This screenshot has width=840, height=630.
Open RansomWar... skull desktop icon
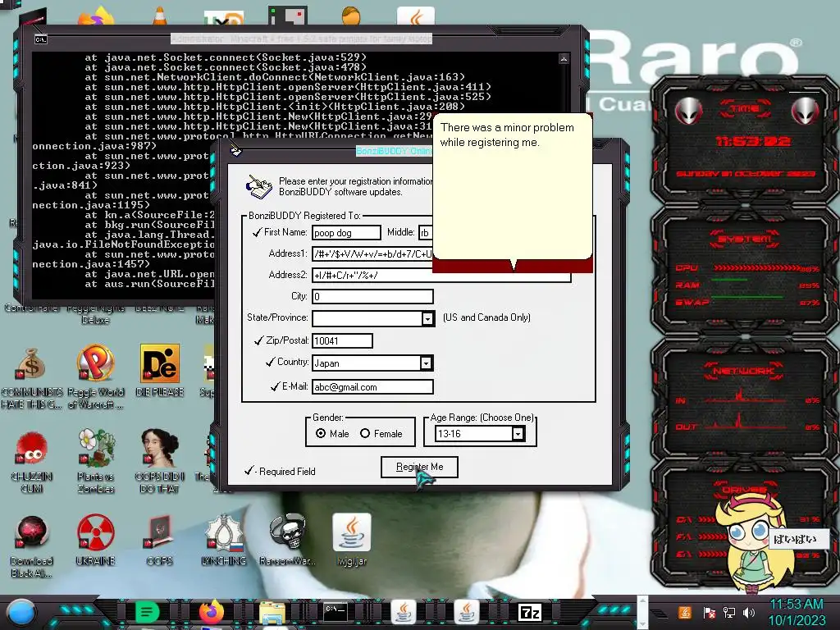tap(288, 540)
